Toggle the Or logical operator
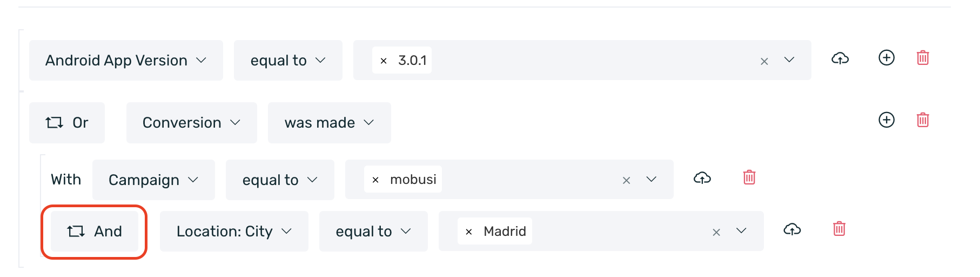 [67, 123]
